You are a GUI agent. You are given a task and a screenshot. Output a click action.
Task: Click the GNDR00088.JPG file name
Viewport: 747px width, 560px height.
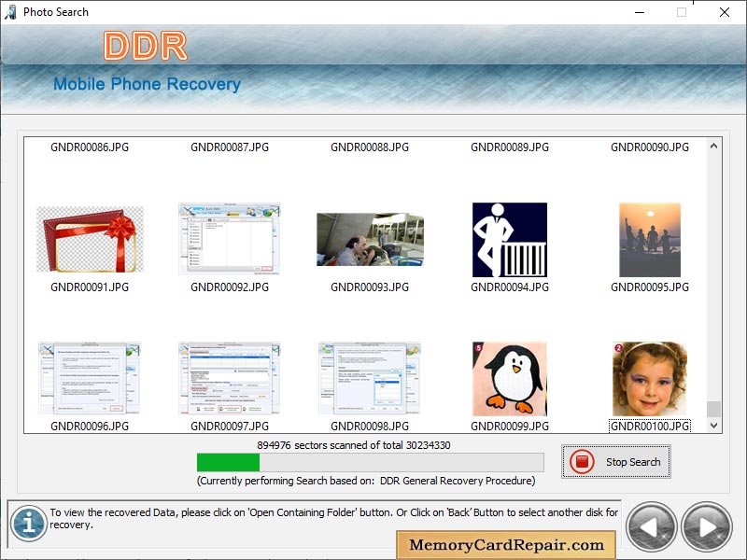(370, 147)
